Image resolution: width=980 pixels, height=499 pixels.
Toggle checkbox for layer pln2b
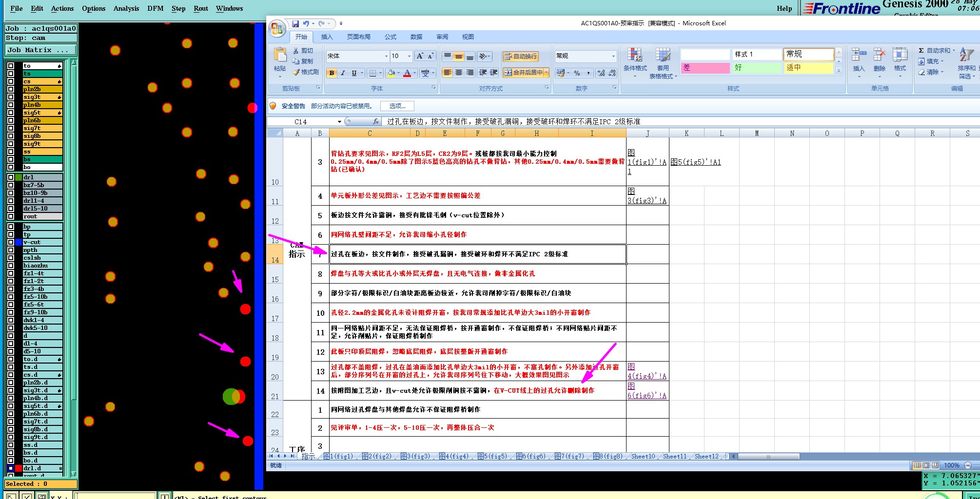[11, 89]
